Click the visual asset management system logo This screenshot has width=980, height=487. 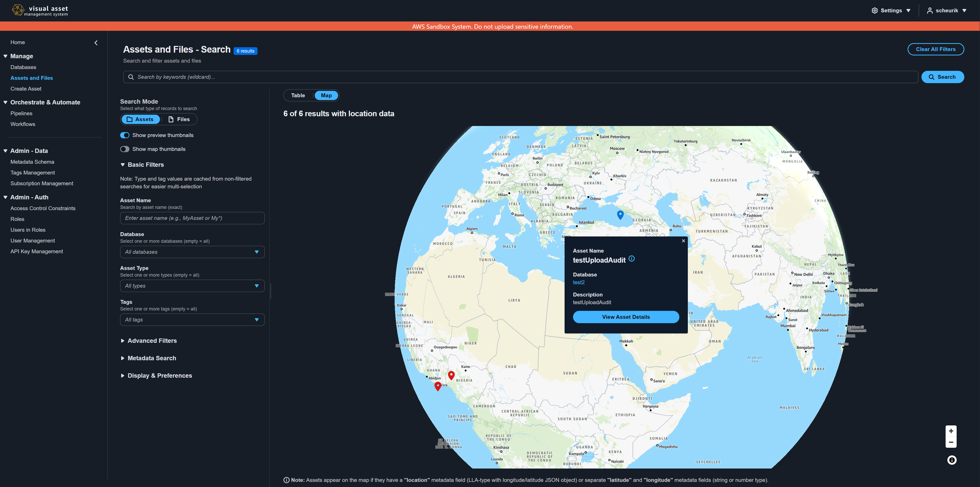coord(40,10)
